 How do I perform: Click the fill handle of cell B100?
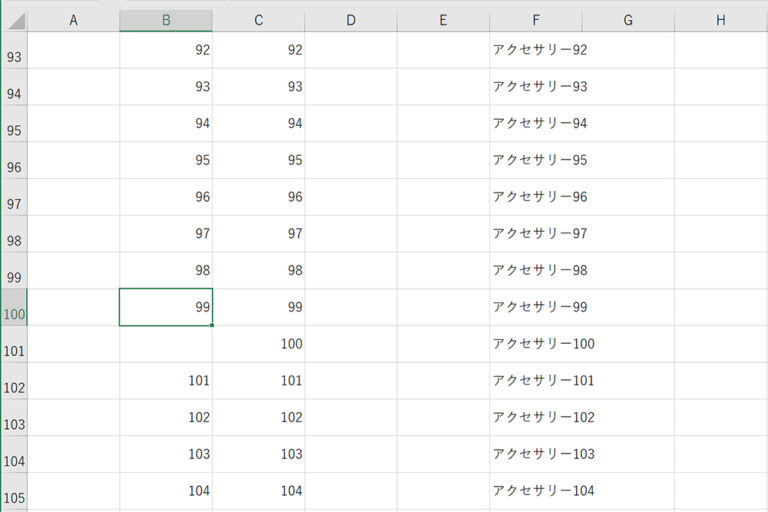click(x=212, y=325)
